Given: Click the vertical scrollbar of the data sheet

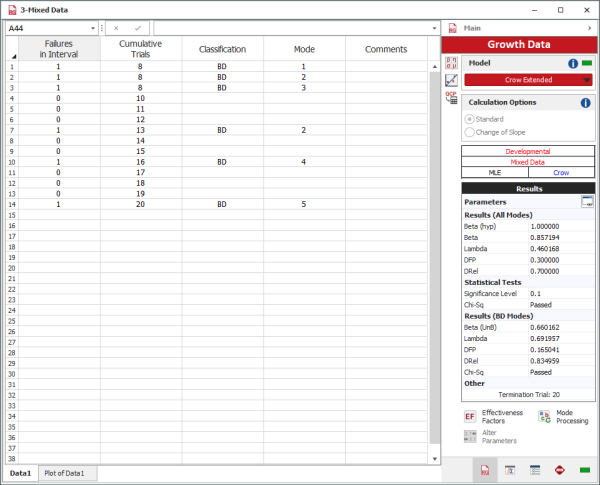Looking at the screenshot, I should point(434,250).
